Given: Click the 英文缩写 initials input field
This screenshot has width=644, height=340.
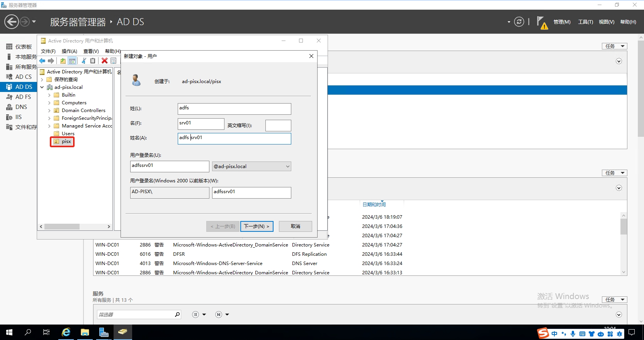Looking at the screenshot, I should click(278, 126).
